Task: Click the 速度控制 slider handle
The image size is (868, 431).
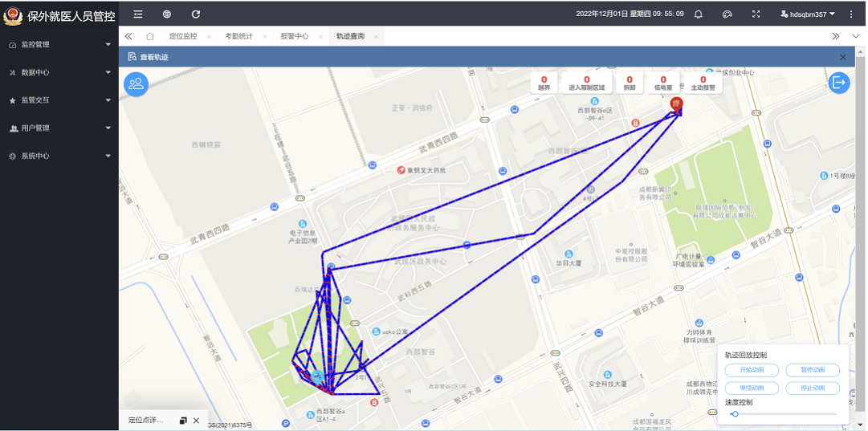Action: click(x=736, y=414)
